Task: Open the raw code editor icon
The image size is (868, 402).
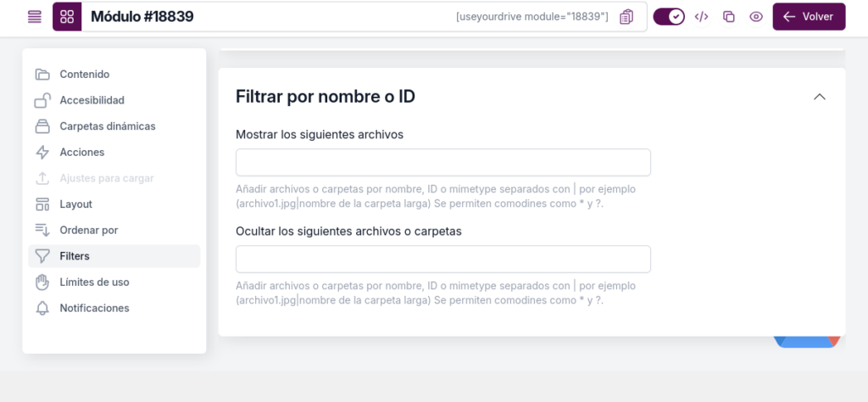Action: click(701, 17)
